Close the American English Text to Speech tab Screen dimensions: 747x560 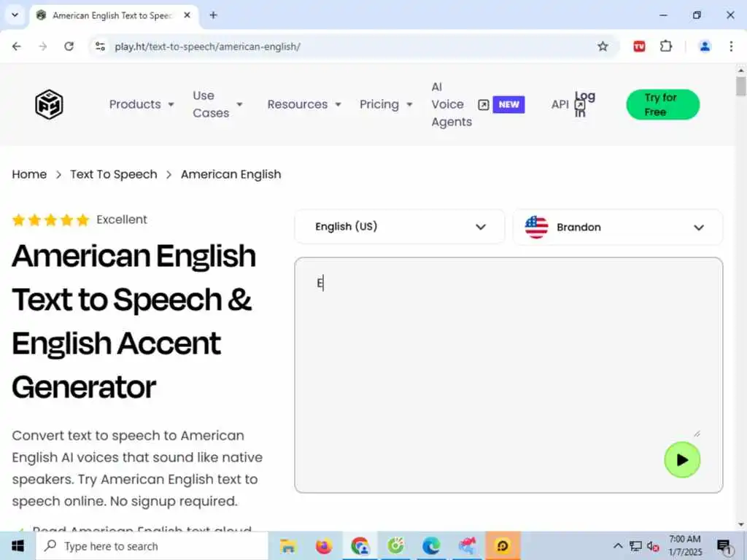(187, 15)
